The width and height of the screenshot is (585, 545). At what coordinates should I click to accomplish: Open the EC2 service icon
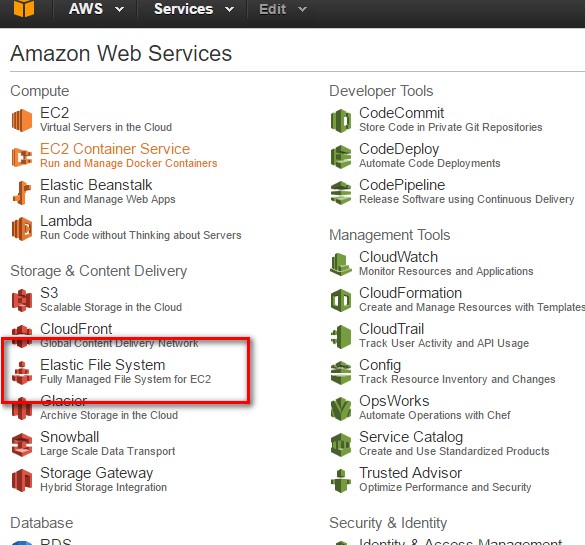[22, 120]
